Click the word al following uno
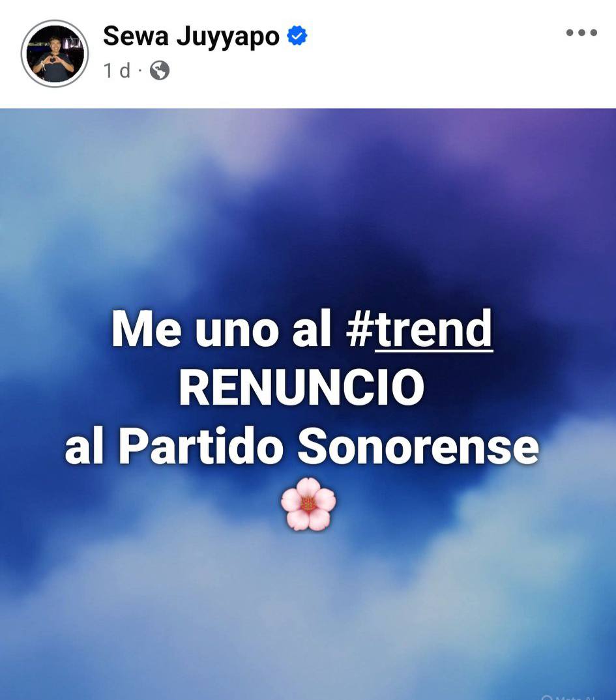This screenshot has width=616, height=700. point(312,329)
